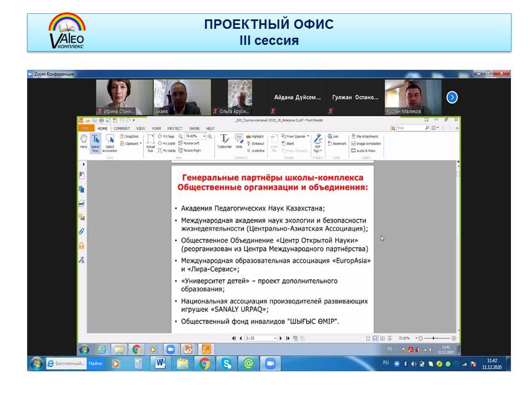Open the FILE tab
The image size is (532, 399).
85,129
